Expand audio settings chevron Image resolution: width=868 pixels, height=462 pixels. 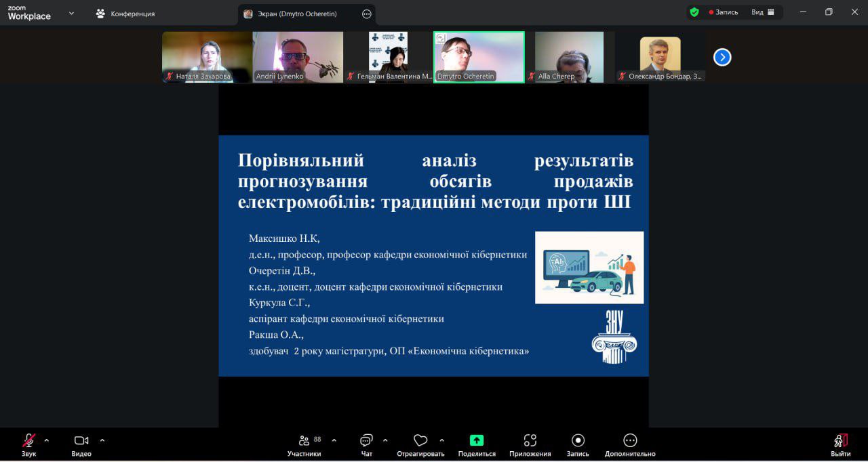47,440
